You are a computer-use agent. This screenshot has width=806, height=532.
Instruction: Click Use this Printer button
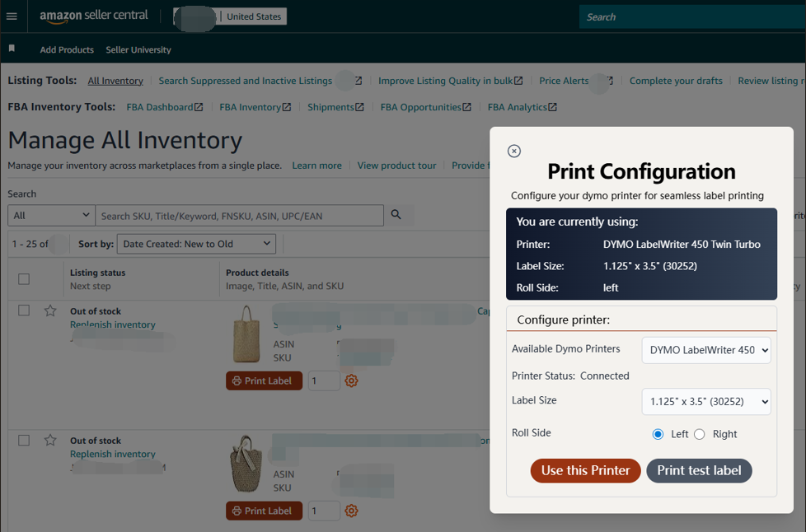click(585, 470)
